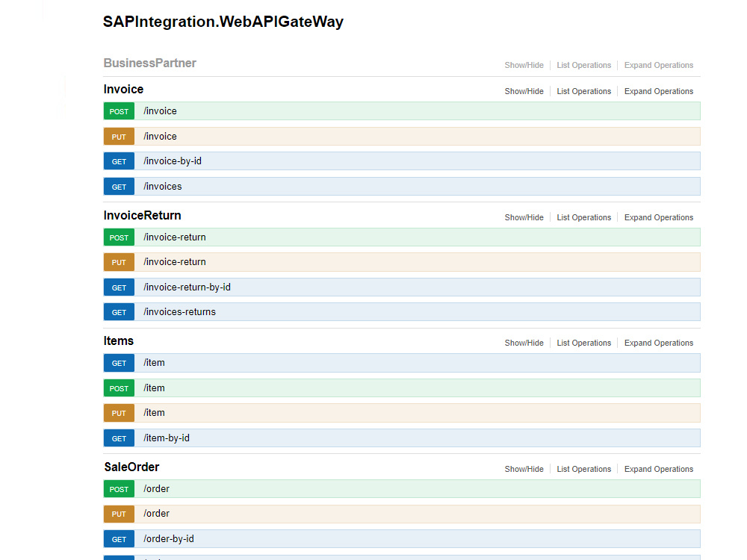
Task: Open the PUT /invoice-return endpoint path
Action: click(x=174, y=262)
